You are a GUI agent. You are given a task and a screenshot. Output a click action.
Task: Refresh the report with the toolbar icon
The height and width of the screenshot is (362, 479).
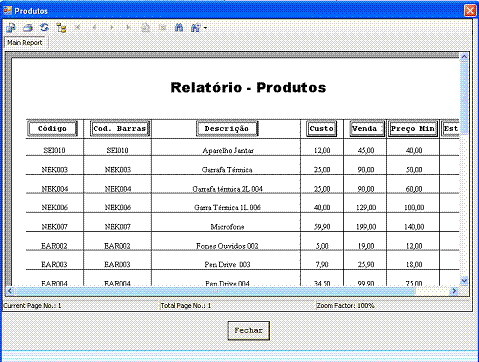(44, 28)
